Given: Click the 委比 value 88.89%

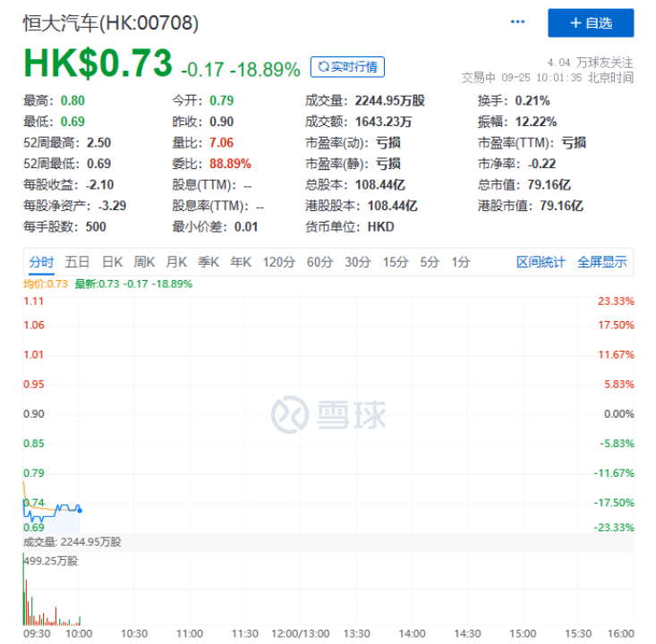Looking at the screenshot, I should pos(230,164).
